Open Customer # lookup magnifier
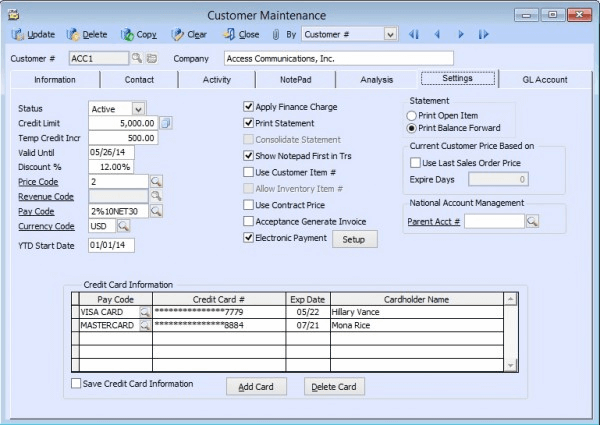This screenshot has width=600, height=425. pyautogui.click(x=137, y=58)
